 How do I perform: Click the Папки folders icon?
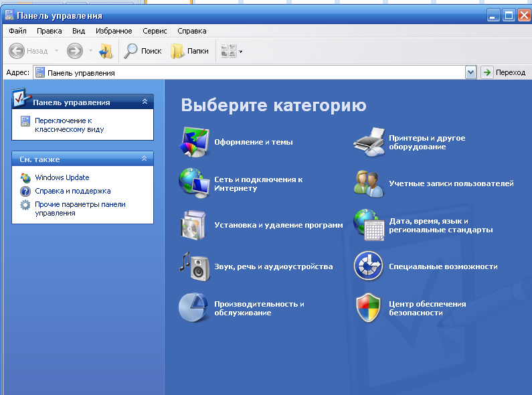(x=177, y=51)
